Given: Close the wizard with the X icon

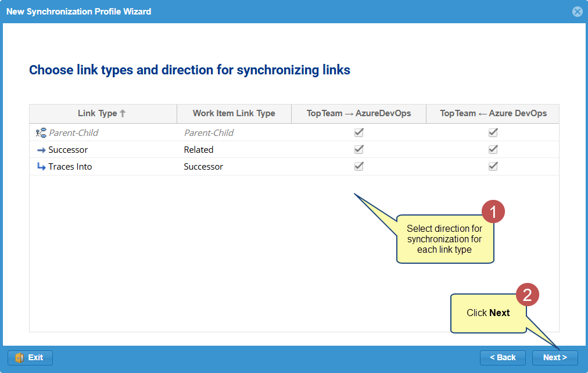Looking at the screenshot, I should click(x=577, y=12).
